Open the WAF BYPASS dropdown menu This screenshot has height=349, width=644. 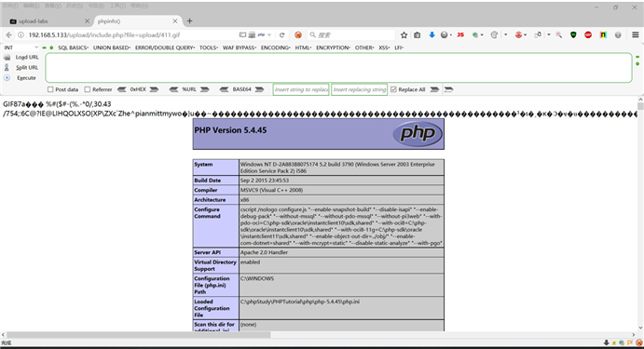[240, 47]
